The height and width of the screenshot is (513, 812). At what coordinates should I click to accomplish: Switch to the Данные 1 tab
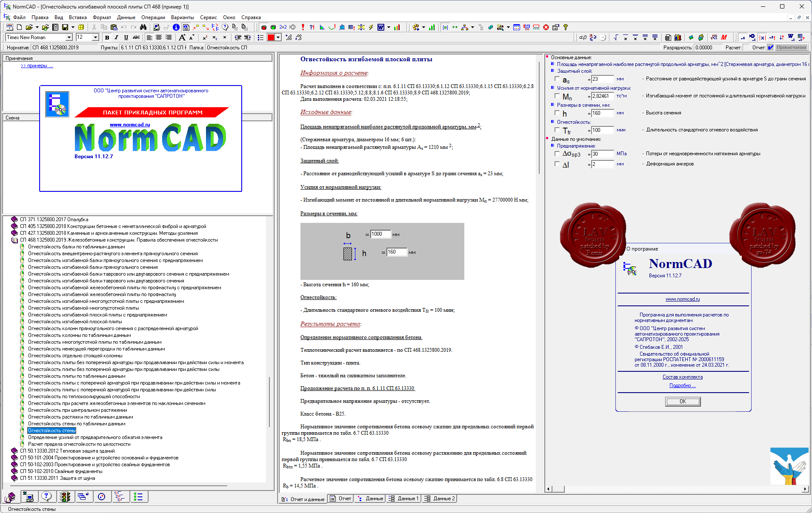(x=403, y=499)
